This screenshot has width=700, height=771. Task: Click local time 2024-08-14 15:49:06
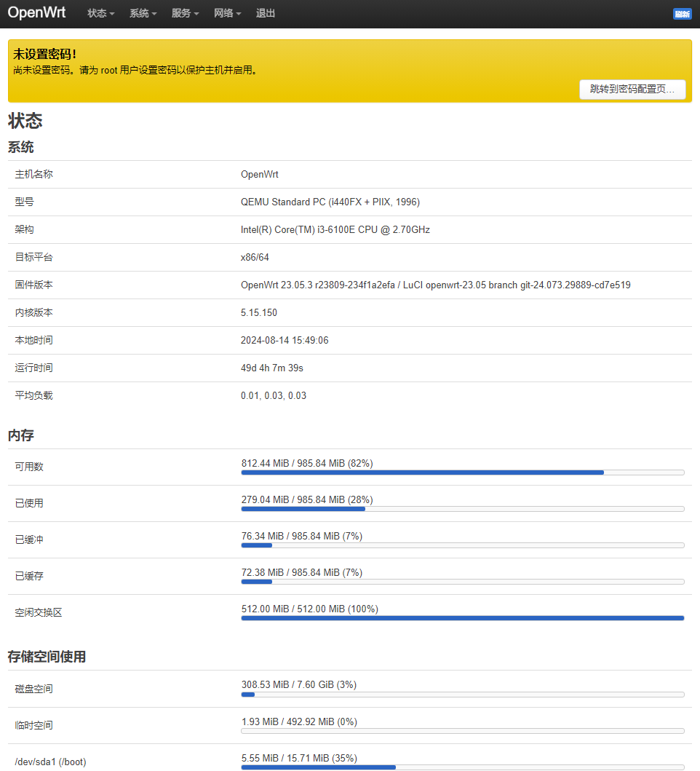285,340
